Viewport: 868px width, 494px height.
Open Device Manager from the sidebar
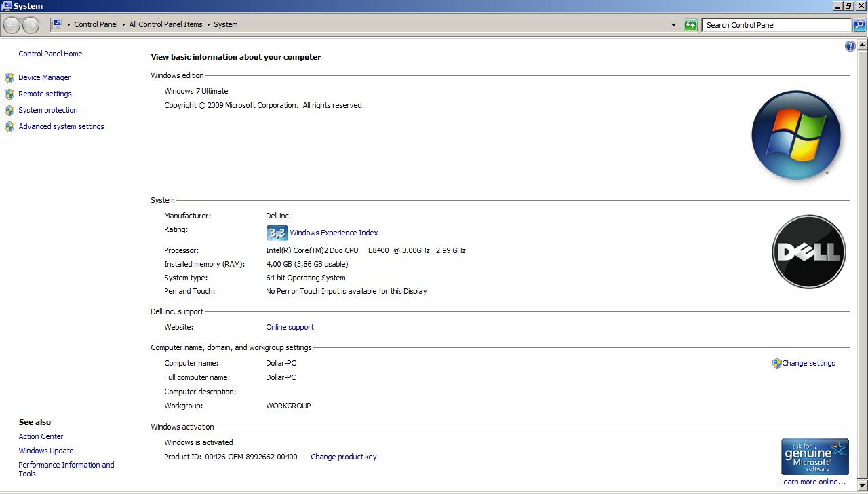click(44, 77)
